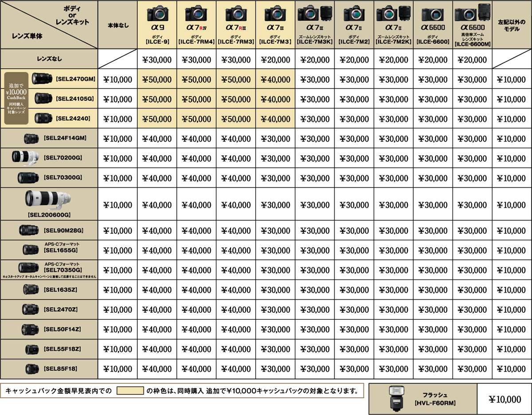Select the ILCE-7M2 body camera image

(x=354, y=14)
